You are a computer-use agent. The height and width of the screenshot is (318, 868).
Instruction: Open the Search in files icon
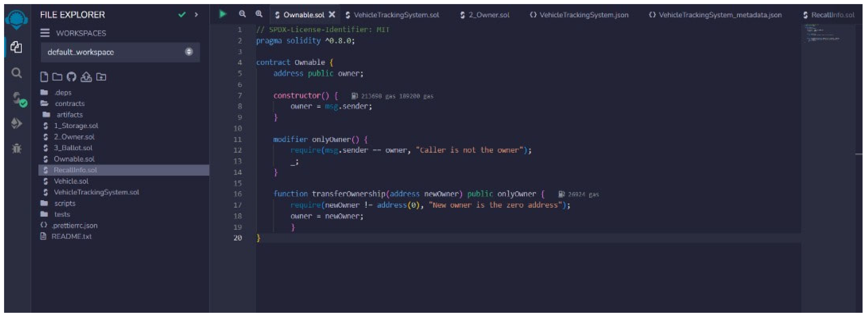tap(16, 73)
